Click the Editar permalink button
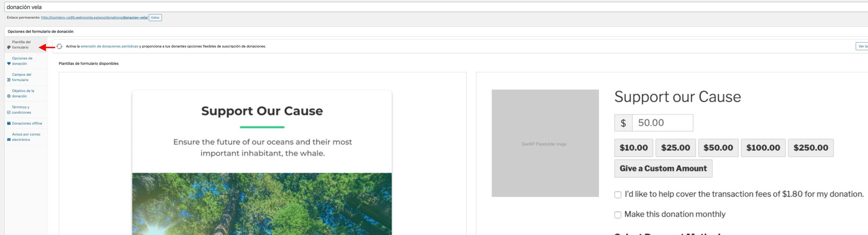868x235 pixels. pyautogui.click(x=155, y=18)
